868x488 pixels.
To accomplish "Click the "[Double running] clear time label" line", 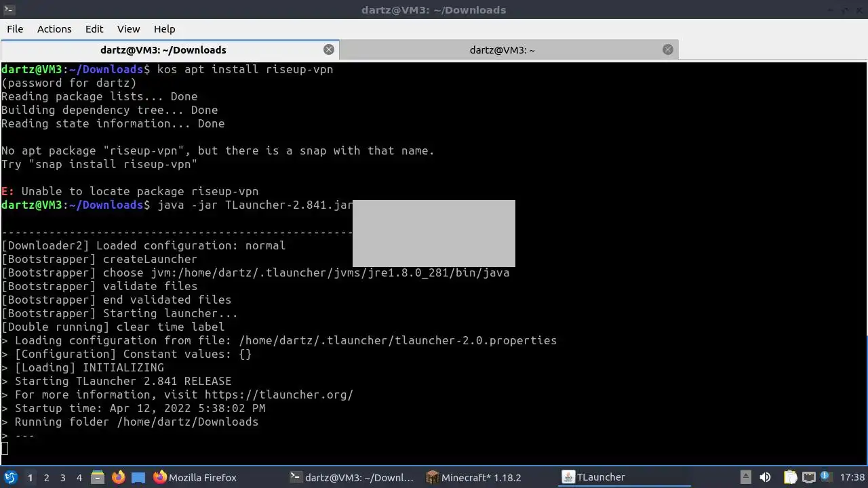I will pyautogui.click(x=113, y=327).
